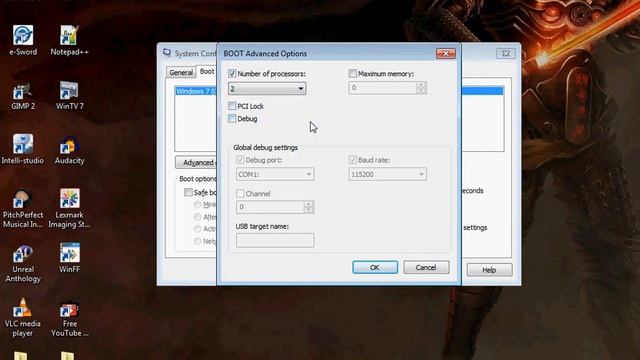The image size is (640, 360).
Task: Enable the Maximum memory checkbox
Action: 353,73
